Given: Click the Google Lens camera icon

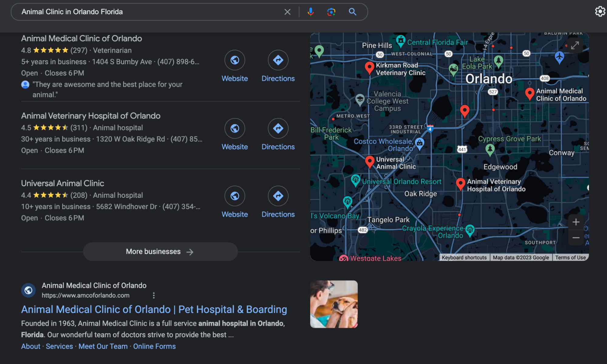Looking at the screenshot, I should coord(331,12).
